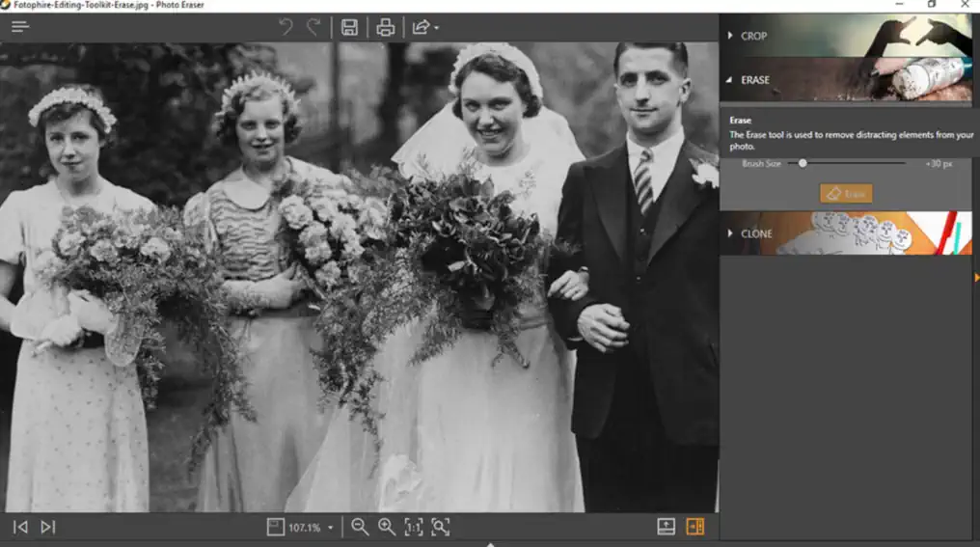This screenshot has height=547, width=980.
Task: Open the share export dropdown
Action: coord(424,27)
